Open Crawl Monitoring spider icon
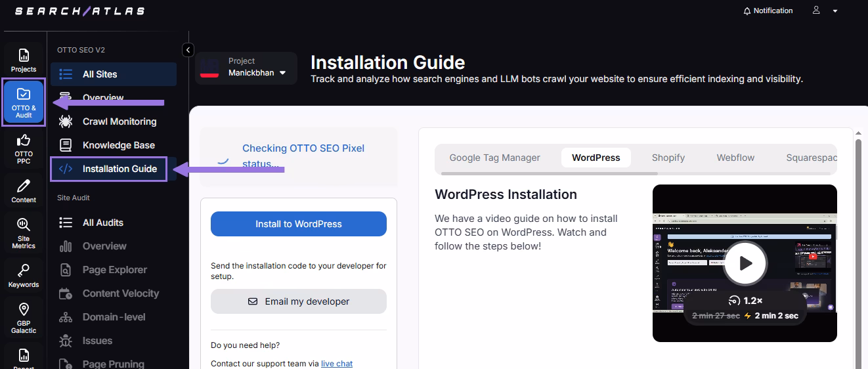 pos(66,121)
